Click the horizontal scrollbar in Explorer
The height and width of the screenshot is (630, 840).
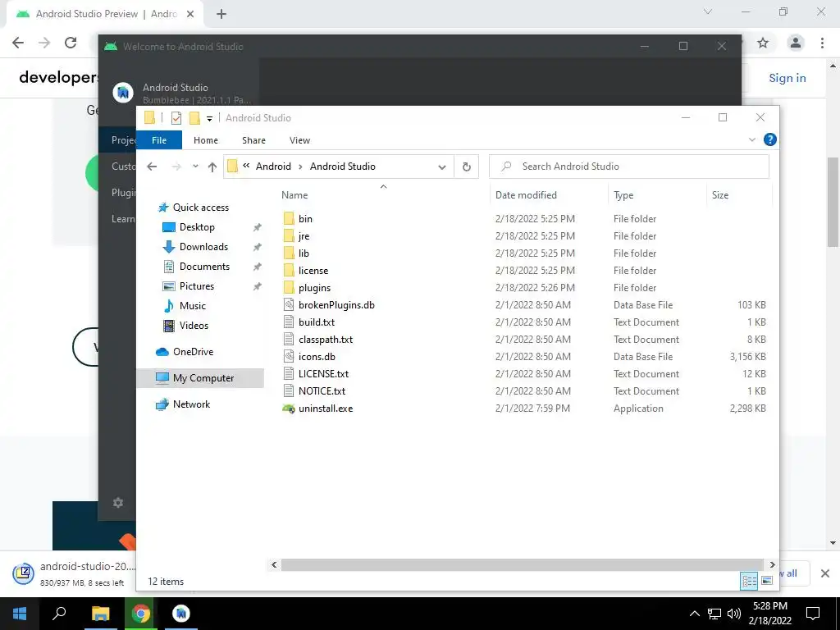click(x=523, y=565)
